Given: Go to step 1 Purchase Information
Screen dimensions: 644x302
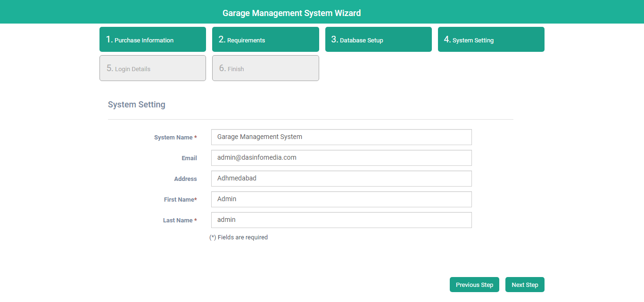Looking at the screenshot, I should [x=152, y=40].
